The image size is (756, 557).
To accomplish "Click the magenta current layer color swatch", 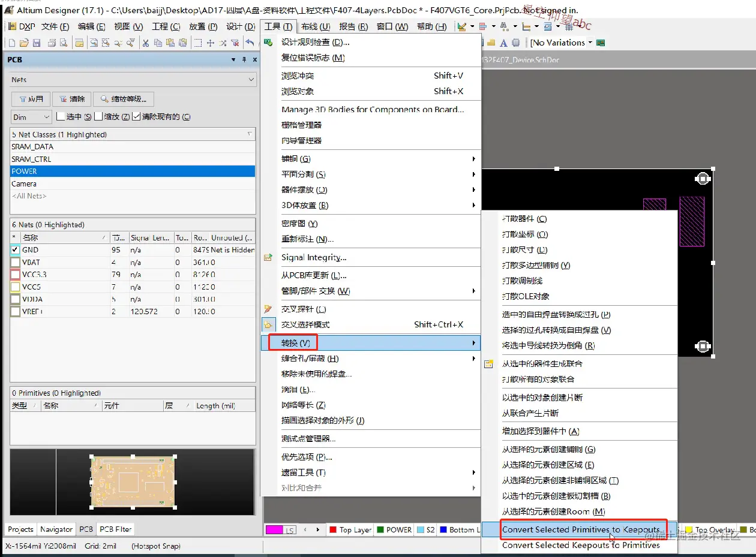I will coord(275,530).
